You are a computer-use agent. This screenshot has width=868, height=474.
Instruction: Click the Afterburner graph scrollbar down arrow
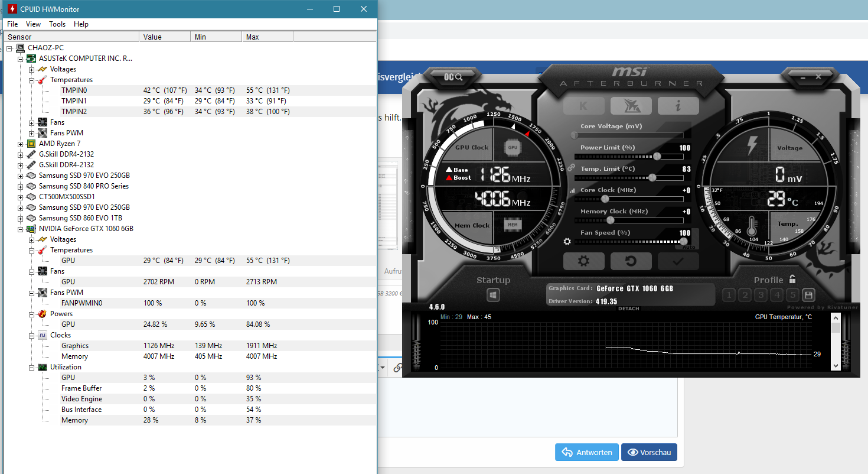coord(836,366)
